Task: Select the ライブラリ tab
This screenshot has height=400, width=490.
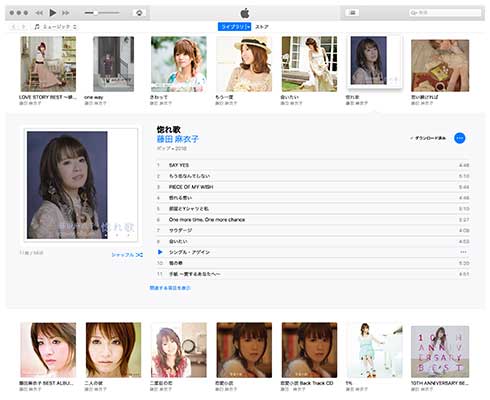Action: 234,27
